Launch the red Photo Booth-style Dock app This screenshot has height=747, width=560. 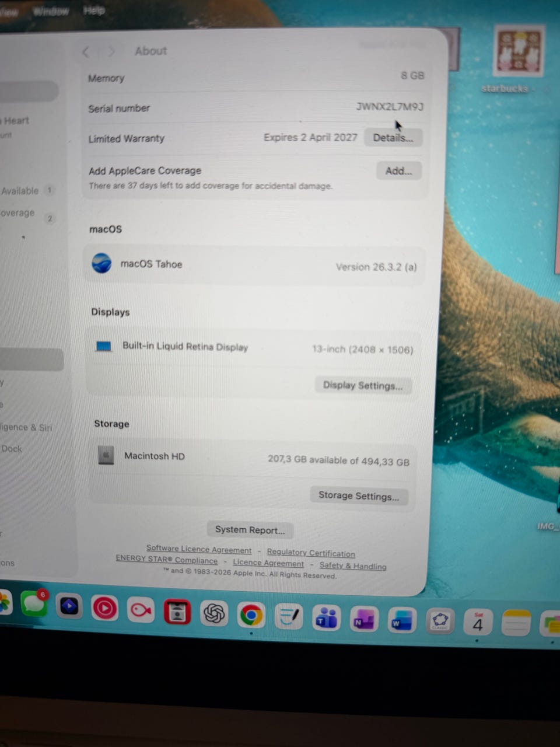(x=177, y=612)
